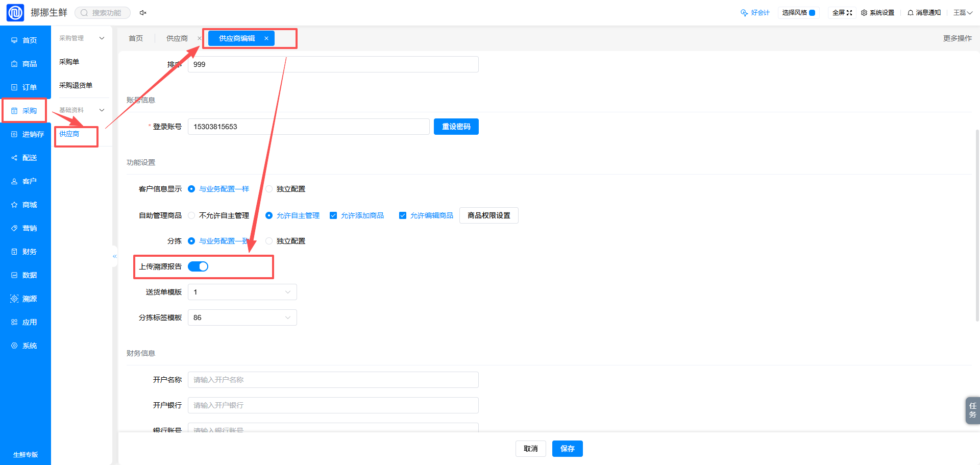Collapse the 采购管理 menu group
The image size is (980, 465).
coord(82,38)
